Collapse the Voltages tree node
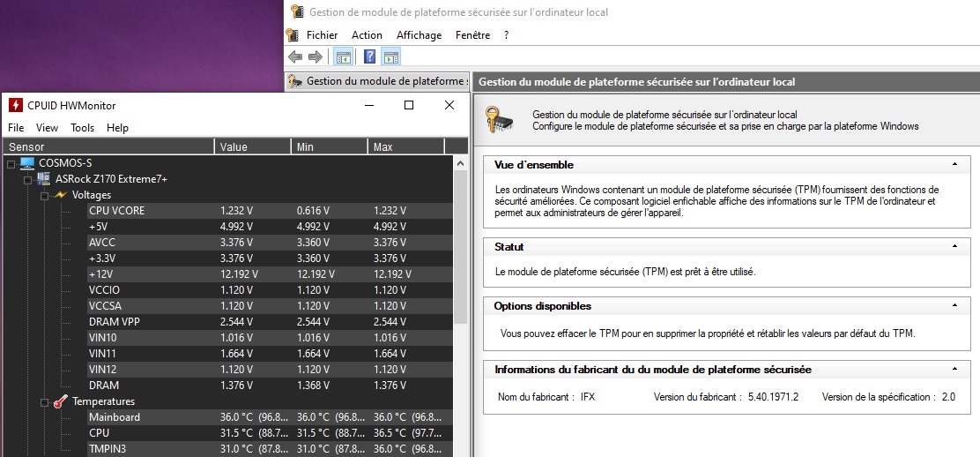The image size is (980, 457). coord(44,195)
